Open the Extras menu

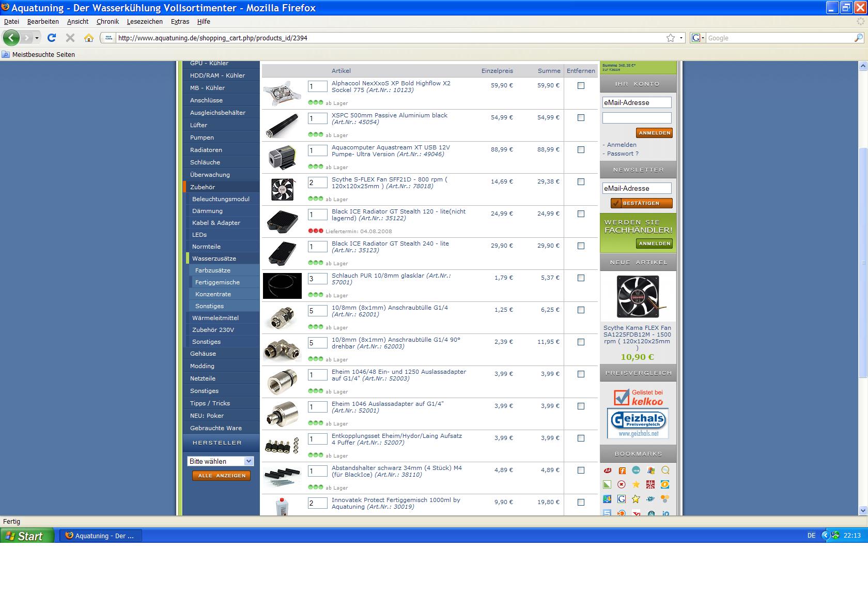tap(180, 22)
